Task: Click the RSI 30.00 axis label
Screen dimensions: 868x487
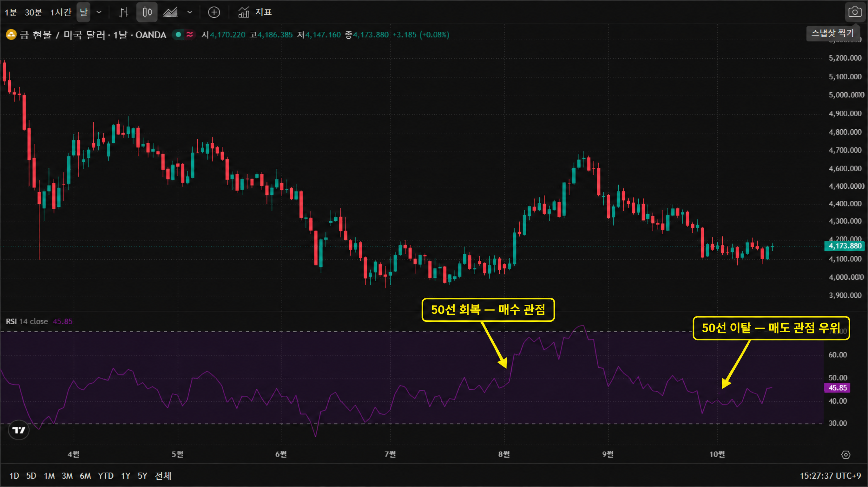Action: [x=838, y=423]
